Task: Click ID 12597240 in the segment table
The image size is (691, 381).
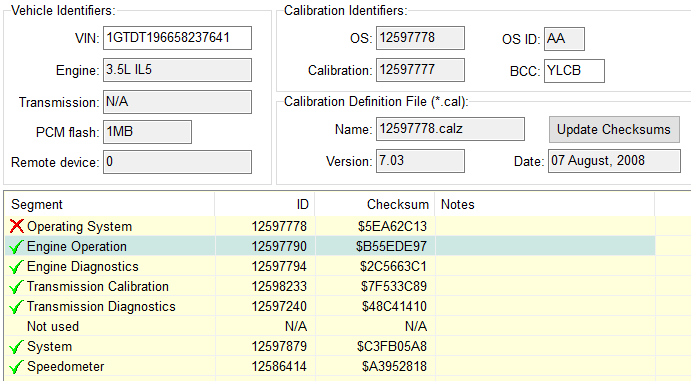Action: point(279,307)
